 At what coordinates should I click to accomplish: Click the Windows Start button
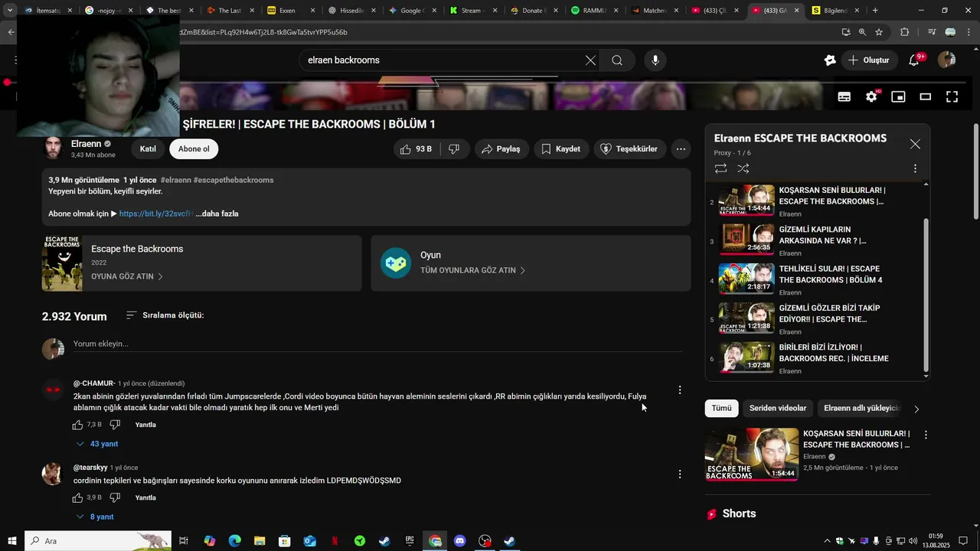point(12,541)
